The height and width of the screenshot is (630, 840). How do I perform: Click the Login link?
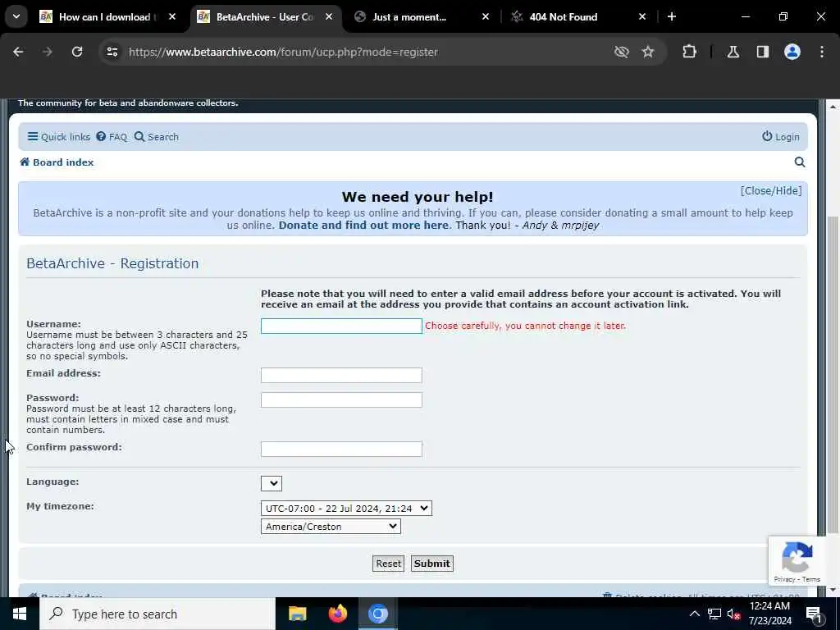(781, 137)
